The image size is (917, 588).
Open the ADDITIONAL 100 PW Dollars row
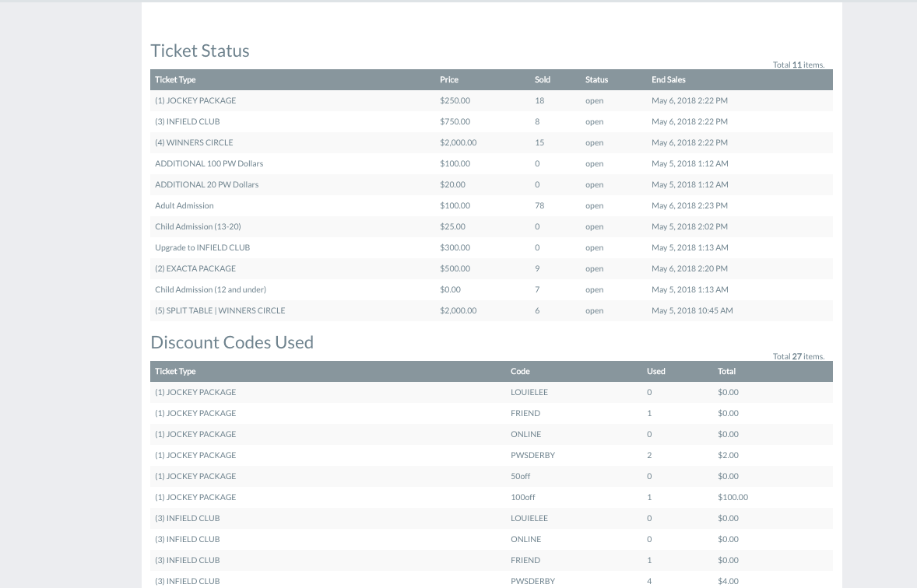pyautogui.click(x=209, y=163)
